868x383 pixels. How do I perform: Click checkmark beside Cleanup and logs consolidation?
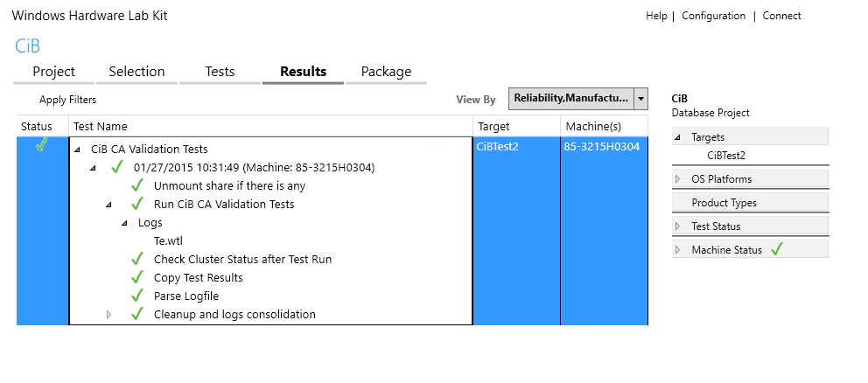[x=136, y=314]
